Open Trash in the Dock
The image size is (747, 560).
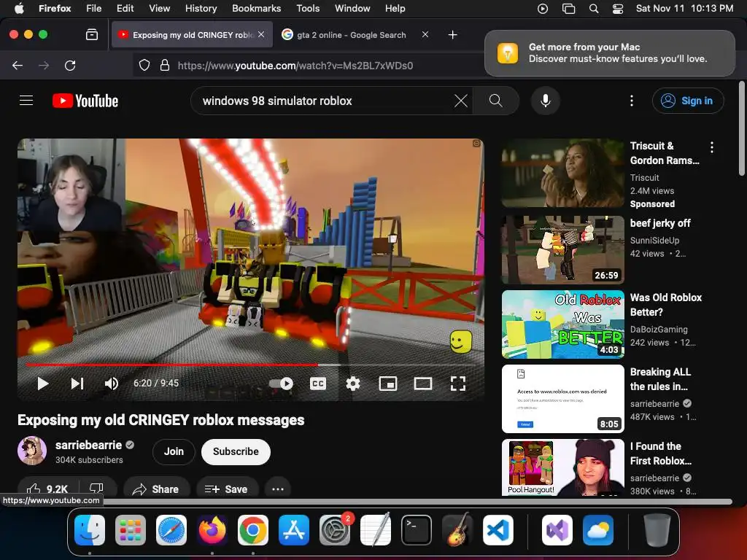(657, 530)
